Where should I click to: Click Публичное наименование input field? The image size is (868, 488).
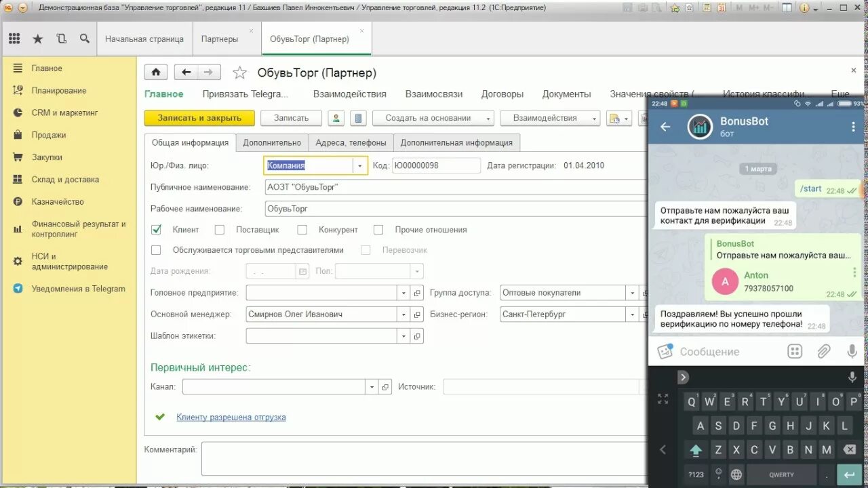click(x=455, y=187)
